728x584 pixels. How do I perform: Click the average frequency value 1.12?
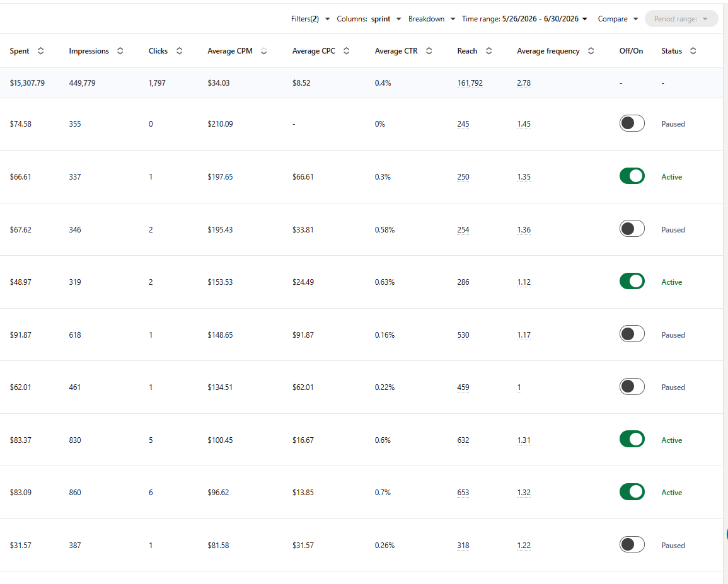[x=524, y=282]
